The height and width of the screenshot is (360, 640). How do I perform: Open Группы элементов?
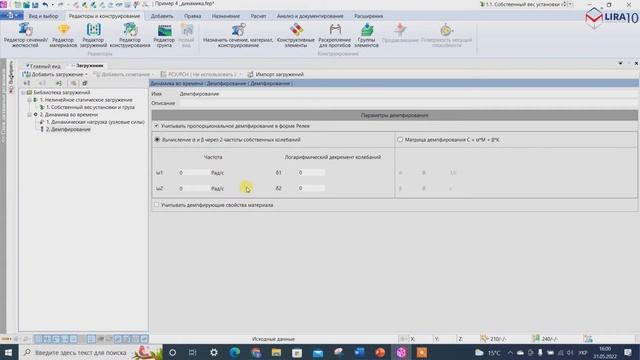366,35
